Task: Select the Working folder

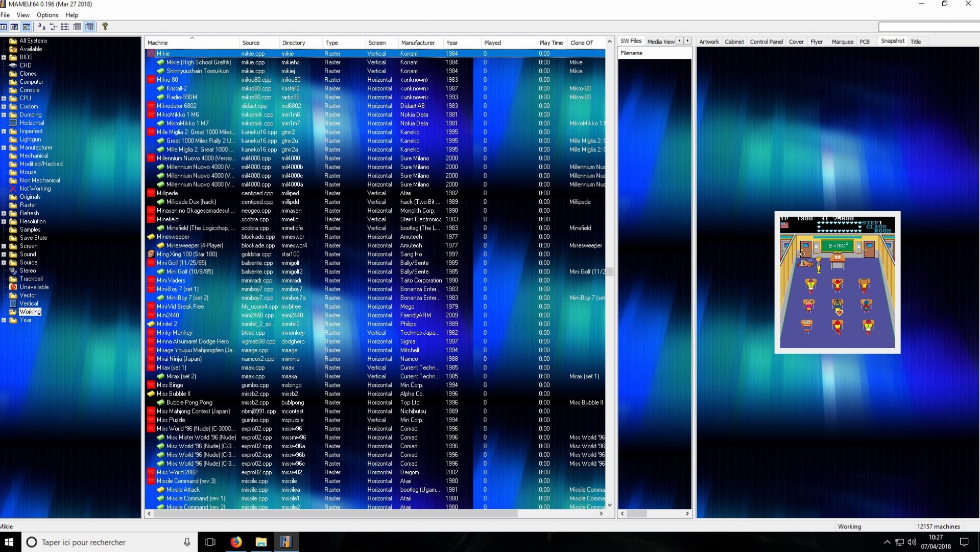Action: 30,312
